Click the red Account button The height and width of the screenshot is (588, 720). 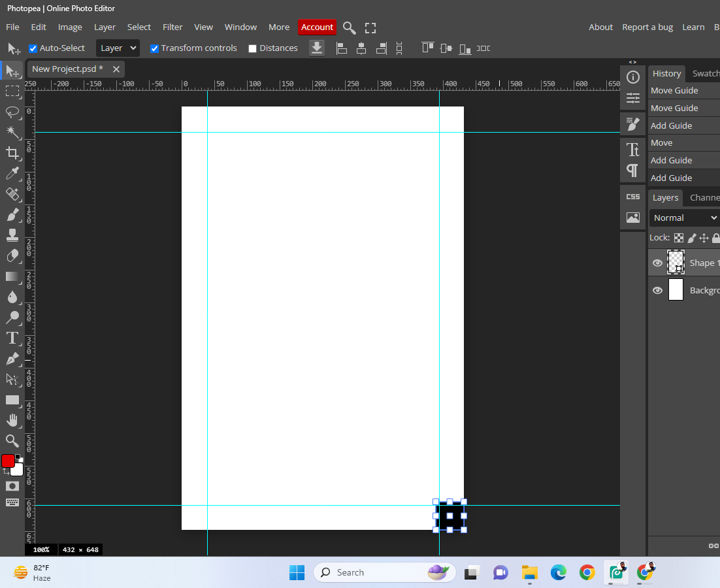pyautogui.click(x=317, y=27)
